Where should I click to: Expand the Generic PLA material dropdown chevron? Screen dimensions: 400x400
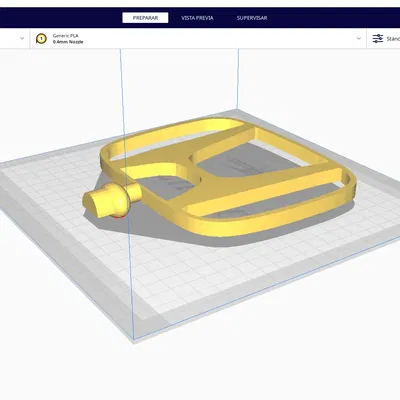(359, 38)
